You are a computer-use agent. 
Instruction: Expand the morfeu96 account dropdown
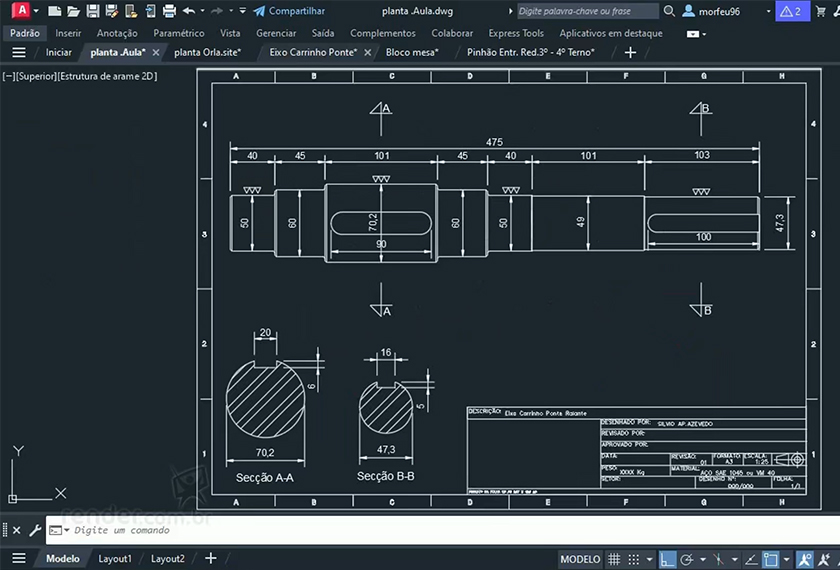coord(767,11)
